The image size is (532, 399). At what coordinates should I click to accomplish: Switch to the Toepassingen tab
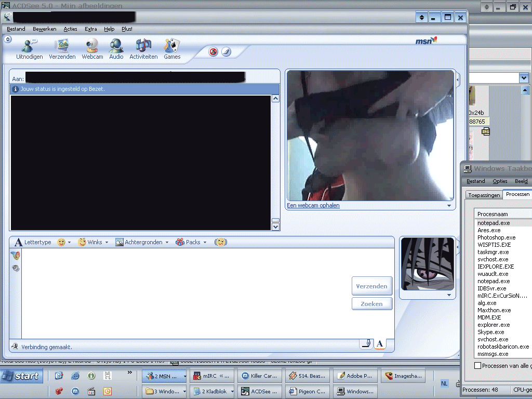484,195
